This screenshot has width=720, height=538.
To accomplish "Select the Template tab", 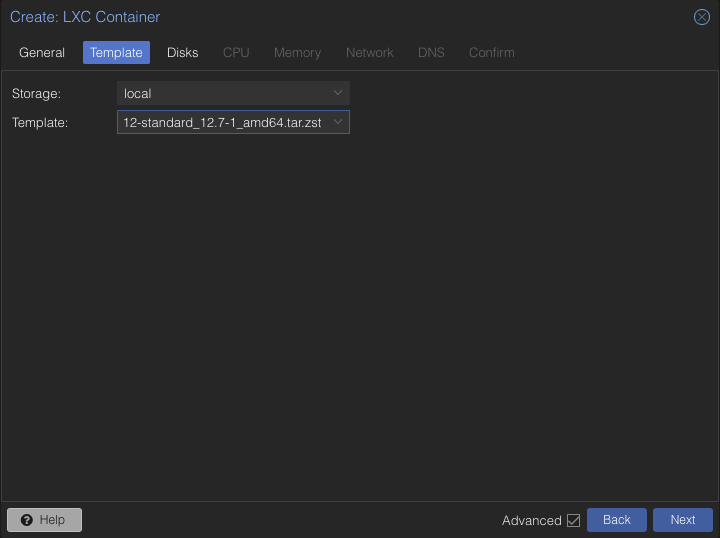I will point(116,52).
